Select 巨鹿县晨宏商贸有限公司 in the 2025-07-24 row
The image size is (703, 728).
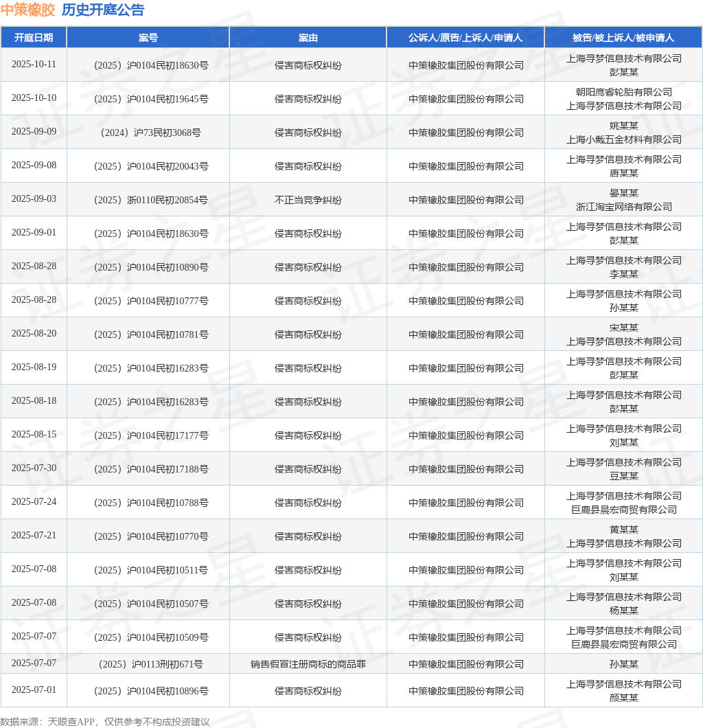point(623,510)
